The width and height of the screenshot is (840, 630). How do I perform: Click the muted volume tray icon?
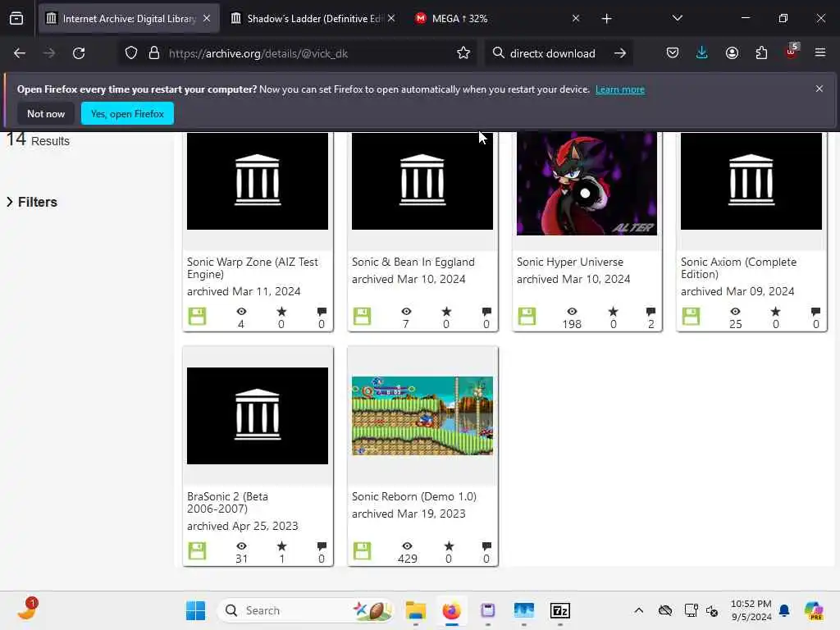click(712, 610)
